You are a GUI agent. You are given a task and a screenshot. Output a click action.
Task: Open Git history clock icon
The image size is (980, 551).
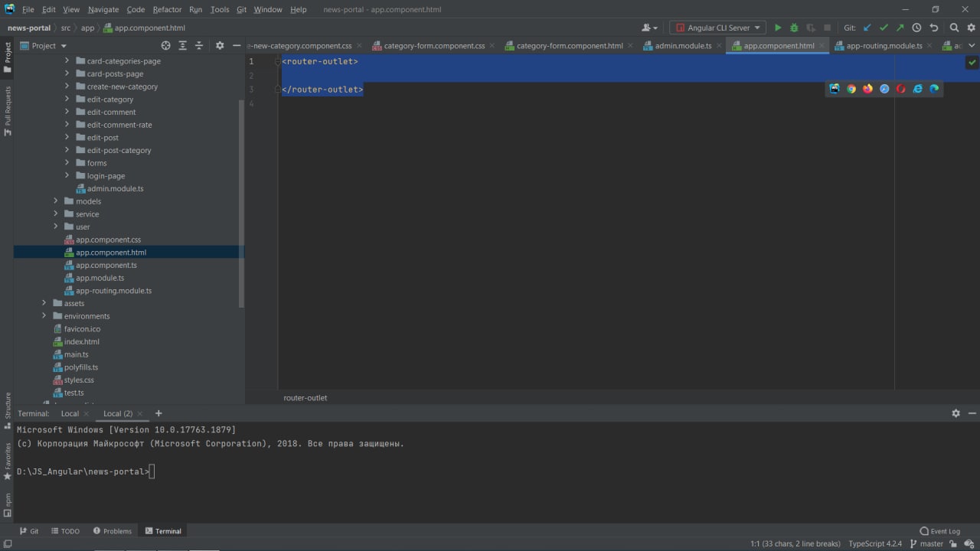[x=916, y=28]
